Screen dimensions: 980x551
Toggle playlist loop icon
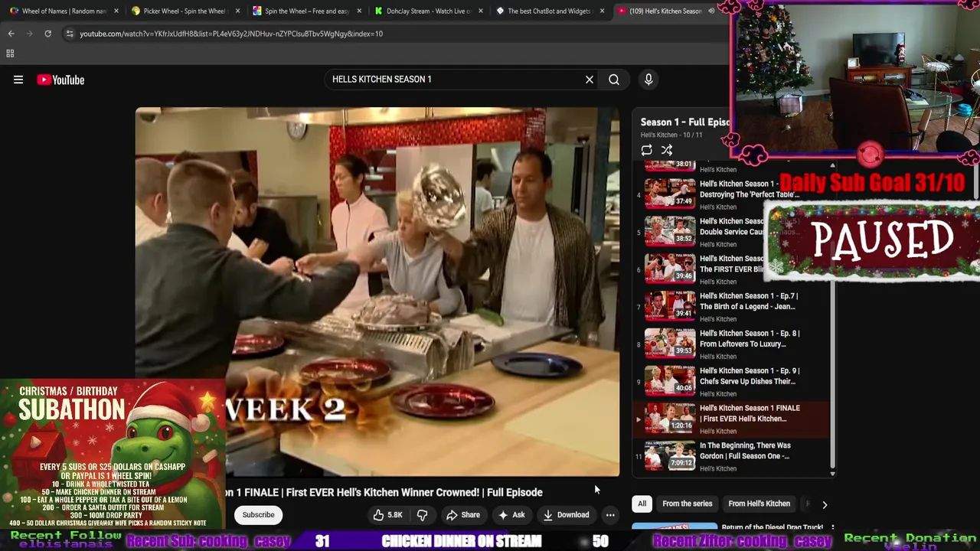pos(647,150)
